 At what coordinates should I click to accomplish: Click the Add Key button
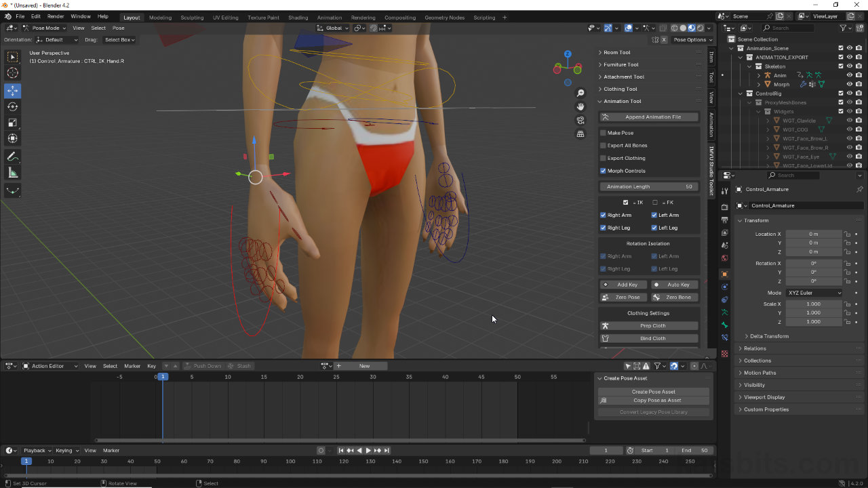pos(624,285)
